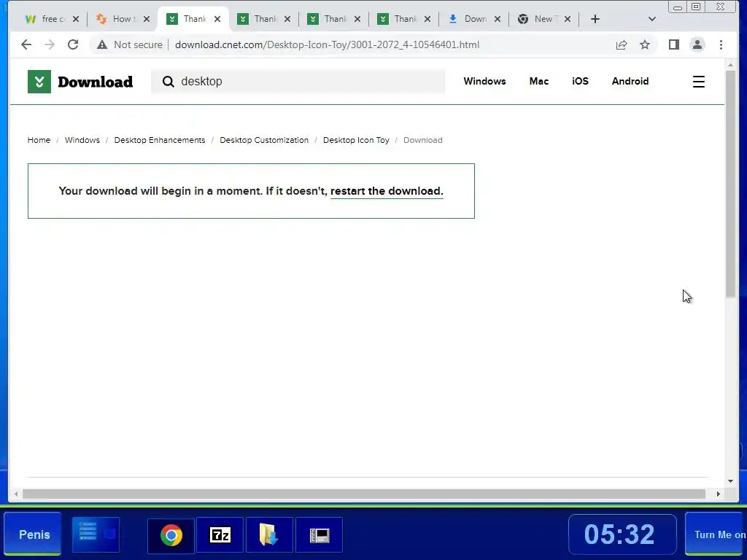Screen dimensions: 747x560
Task: Open the Android category
Action: 630,81
